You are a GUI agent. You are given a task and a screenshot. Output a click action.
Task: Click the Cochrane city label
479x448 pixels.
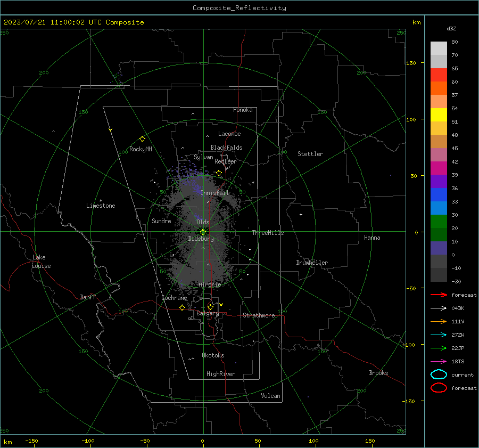click(x=174, y=298)
